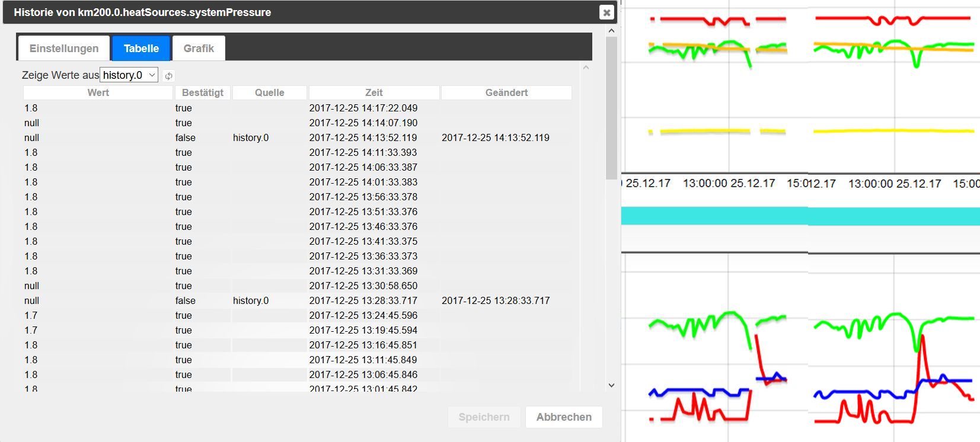Click the 'null' Wert cell in the 14:14:07.190 row
This screenshot has width=980, height=442.
click(32, 123)
